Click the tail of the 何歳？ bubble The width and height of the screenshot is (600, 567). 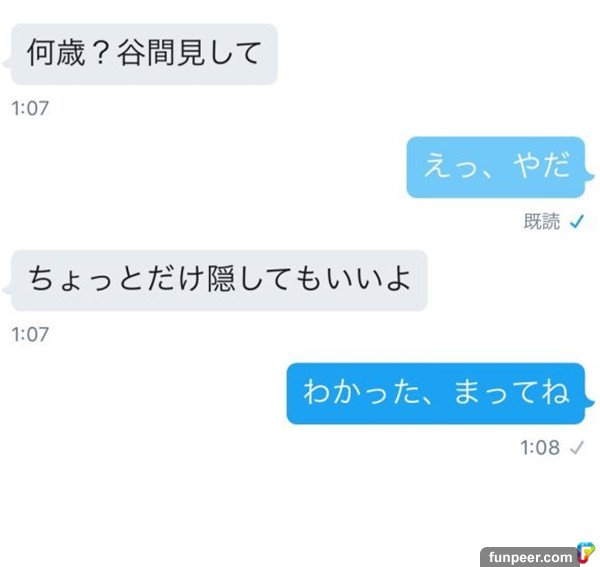tap(7, 64)
